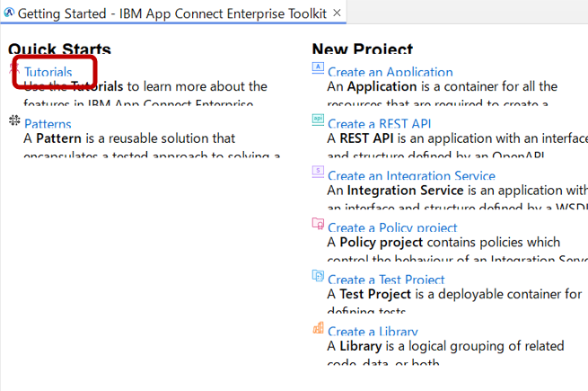Click the text 'A Pattern is a reusable solution that'
The image size is (588, 391).
pos(129,138)
